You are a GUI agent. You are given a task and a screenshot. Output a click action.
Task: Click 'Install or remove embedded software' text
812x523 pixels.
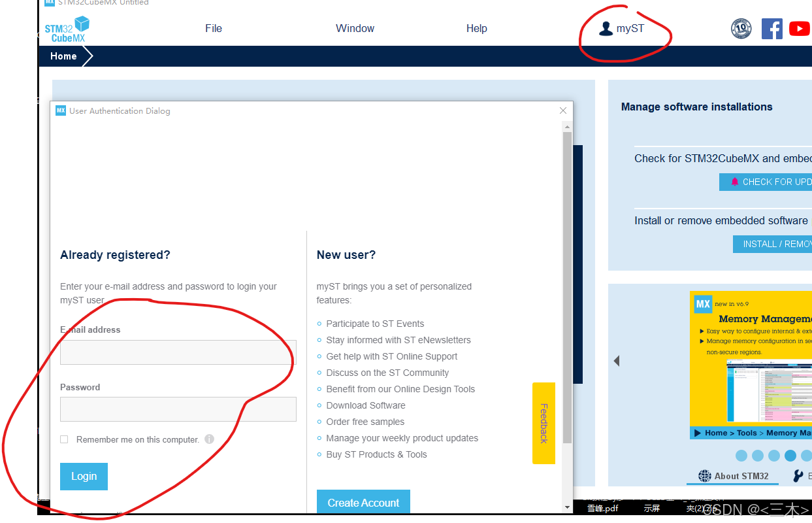point(721,220)
